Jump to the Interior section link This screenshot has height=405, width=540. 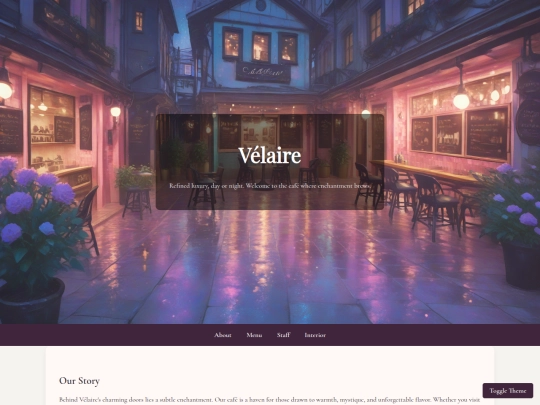click(315, 335)
